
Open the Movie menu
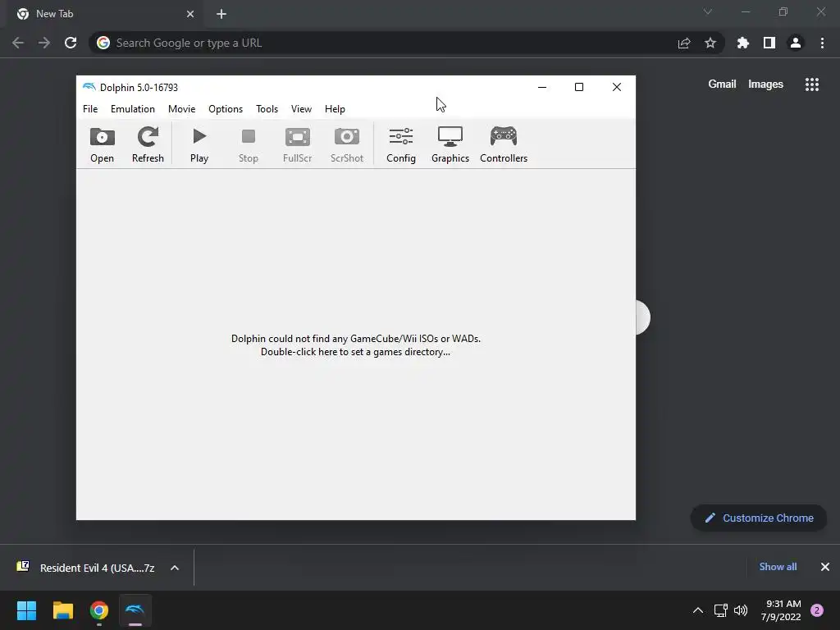coord(181,109)
